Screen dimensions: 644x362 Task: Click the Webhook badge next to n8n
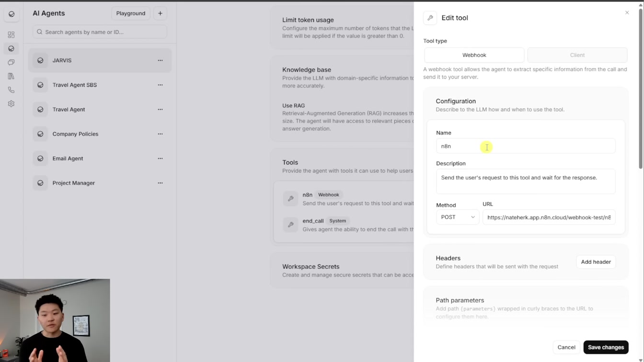329,195
